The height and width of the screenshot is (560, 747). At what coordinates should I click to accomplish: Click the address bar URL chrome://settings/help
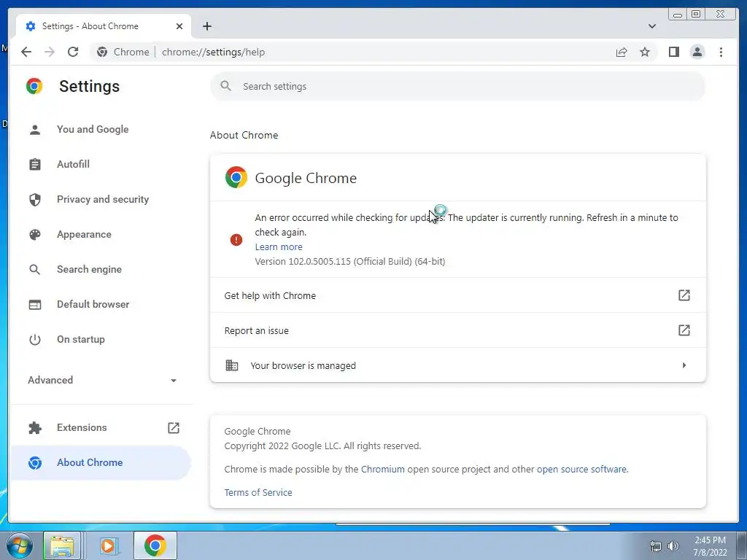tap(213, 52)
